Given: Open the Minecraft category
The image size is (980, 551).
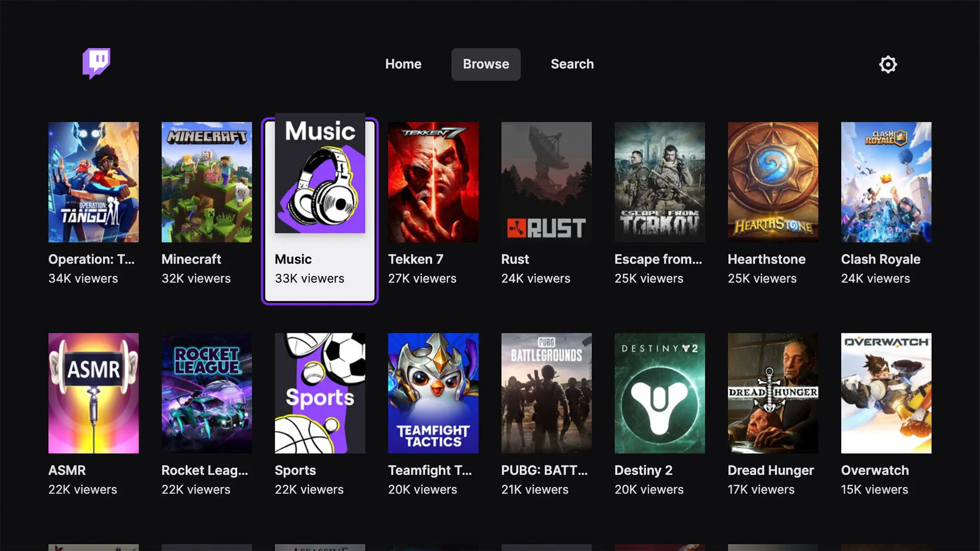Looking at the screenshot, I should tap(206, 182).
